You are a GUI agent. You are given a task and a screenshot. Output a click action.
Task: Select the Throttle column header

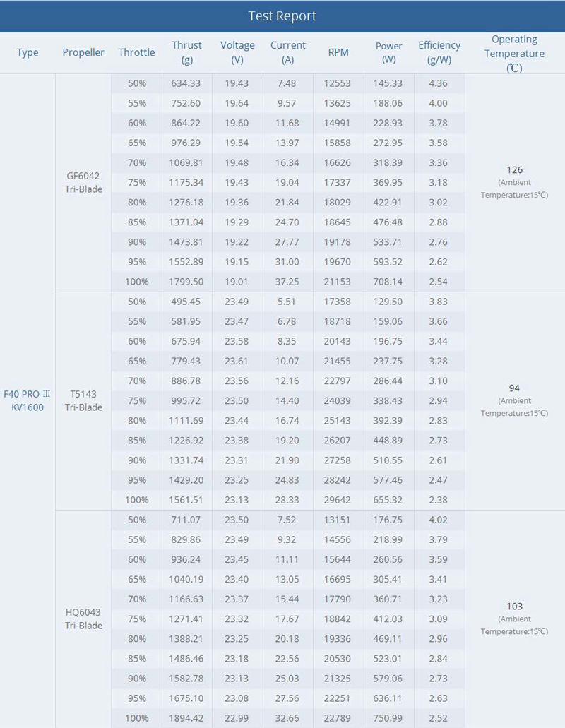[136, 52]
